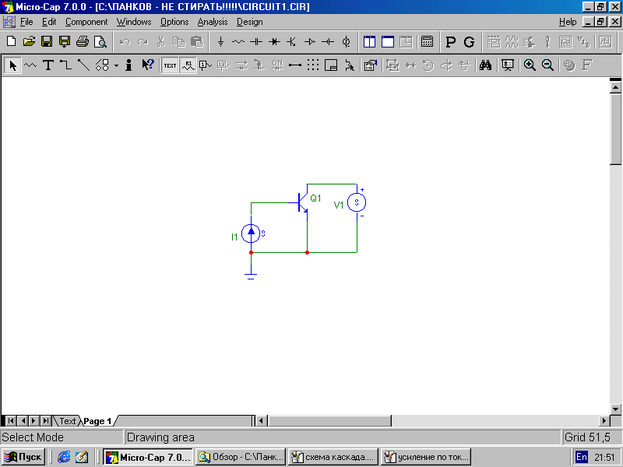The image size is (623, 467).
Task: Switch to the Text page tab
Action: (67, 421)
